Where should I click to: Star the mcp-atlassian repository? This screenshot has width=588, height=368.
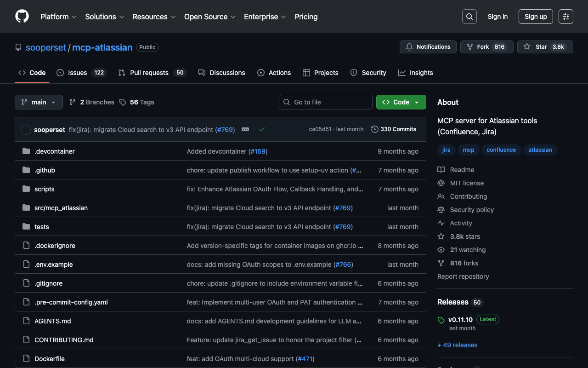(545, 47)
